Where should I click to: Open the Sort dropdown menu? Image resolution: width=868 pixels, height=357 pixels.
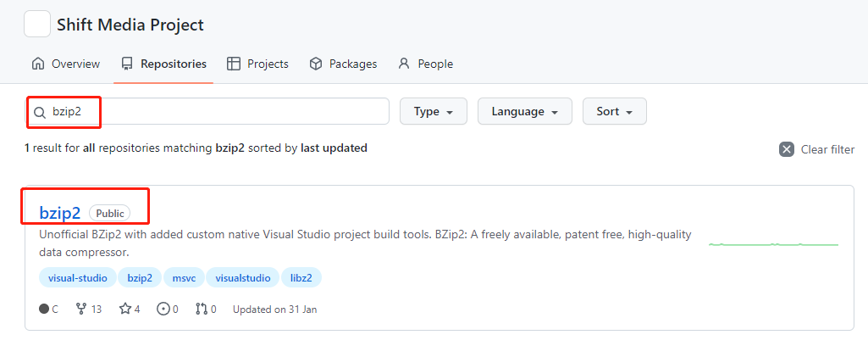(x=614, y=112)
